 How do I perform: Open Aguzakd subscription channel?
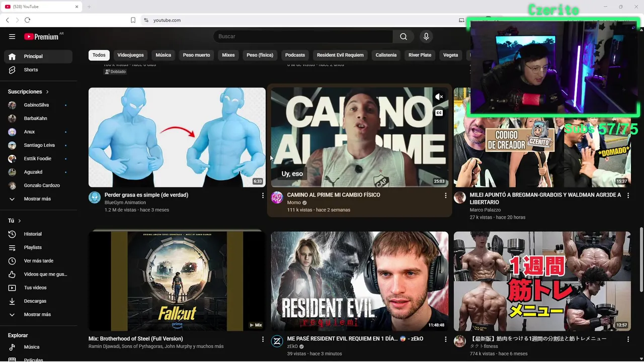click(x=38, y=172)
